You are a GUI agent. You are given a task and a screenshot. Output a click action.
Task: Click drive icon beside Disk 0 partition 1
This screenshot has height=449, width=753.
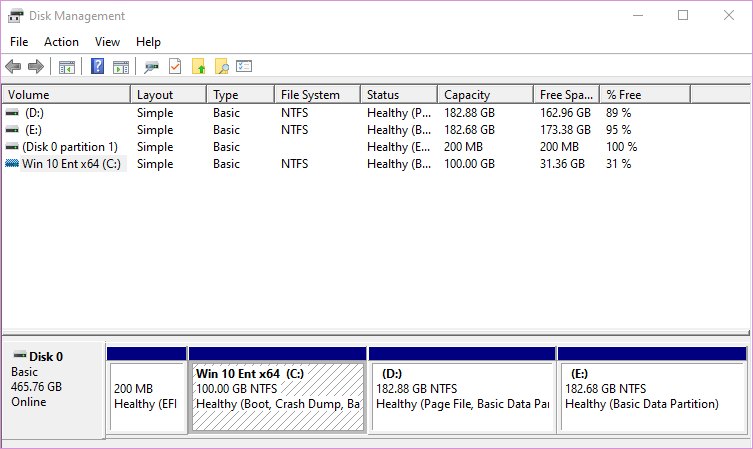coord(12,146)
